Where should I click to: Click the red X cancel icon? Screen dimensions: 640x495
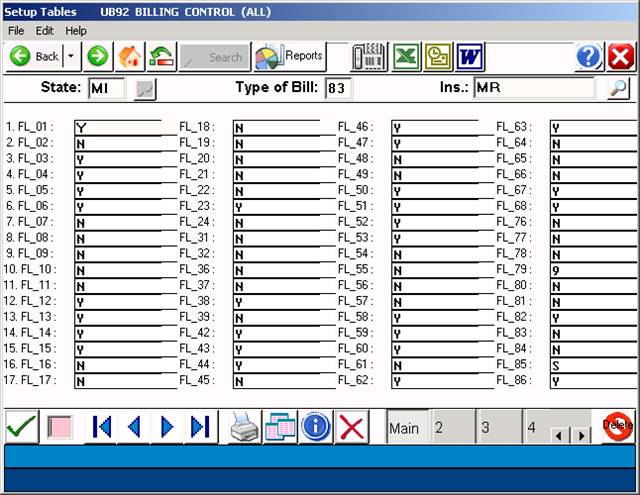(351, 427)
